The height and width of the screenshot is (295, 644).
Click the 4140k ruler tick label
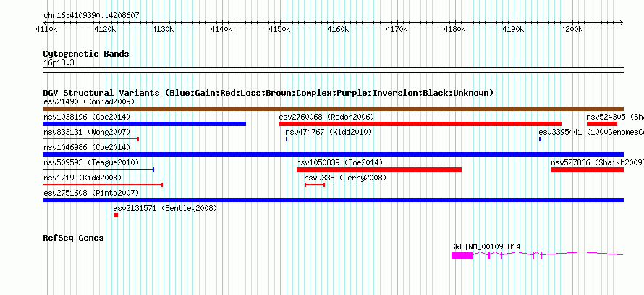pos(221,30)
